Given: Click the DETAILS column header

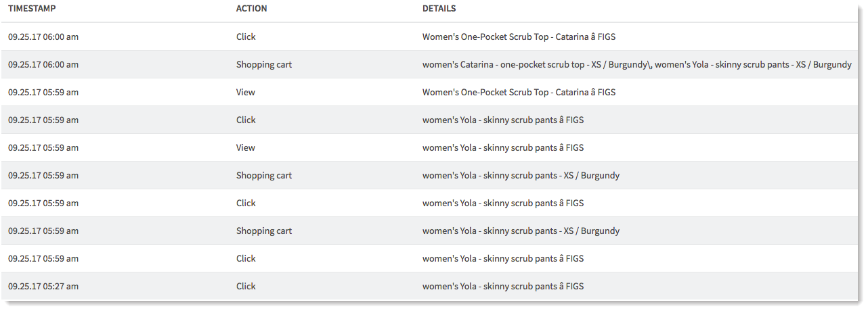Looking at the screenshot, I should click(x=439, y=9).
